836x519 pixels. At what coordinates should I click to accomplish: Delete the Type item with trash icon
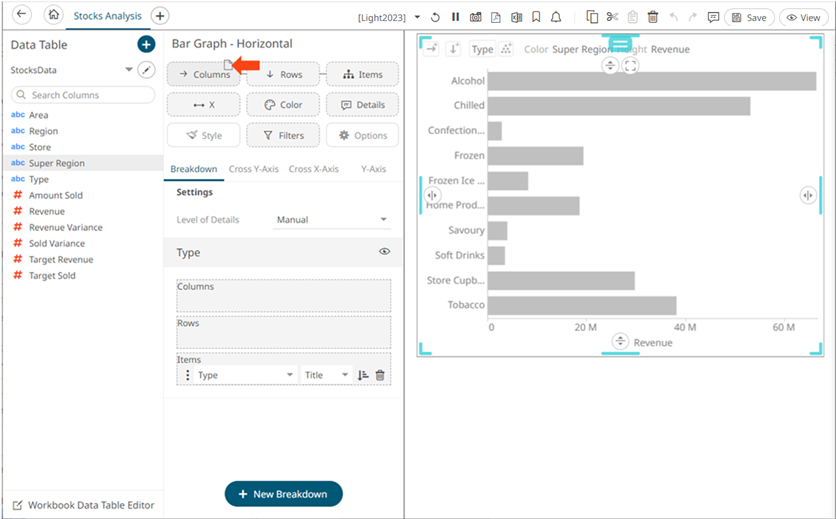point(380,375)
